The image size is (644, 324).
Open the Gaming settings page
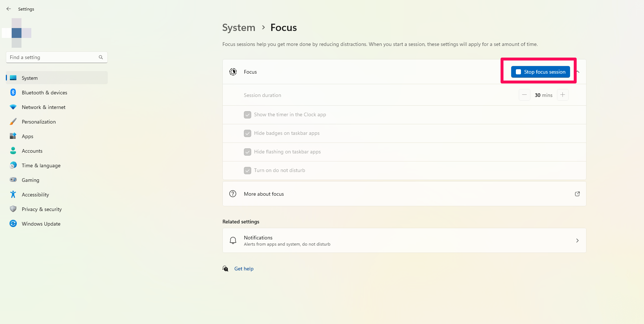coord(31,180)
